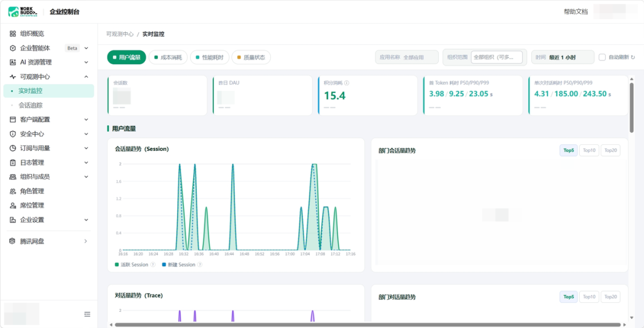Click the help icon next to 新建 Session
The width and height of the screenshot is (644, 328).
(200, 265)
